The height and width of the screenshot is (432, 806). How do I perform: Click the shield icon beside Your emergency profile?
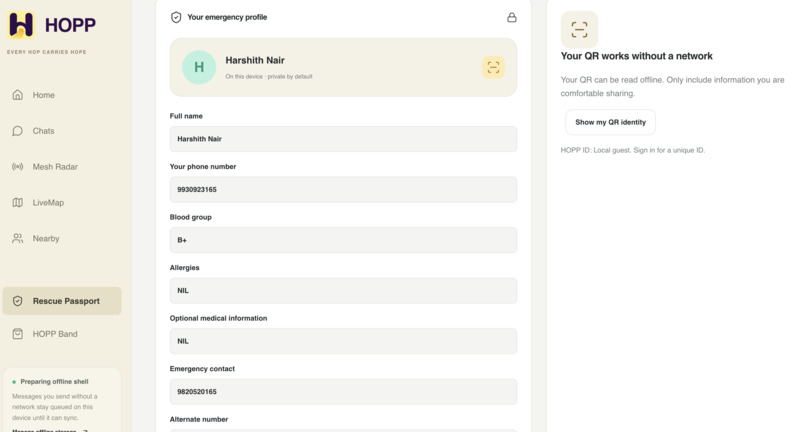pyautogui.click(x=176, y=17)
